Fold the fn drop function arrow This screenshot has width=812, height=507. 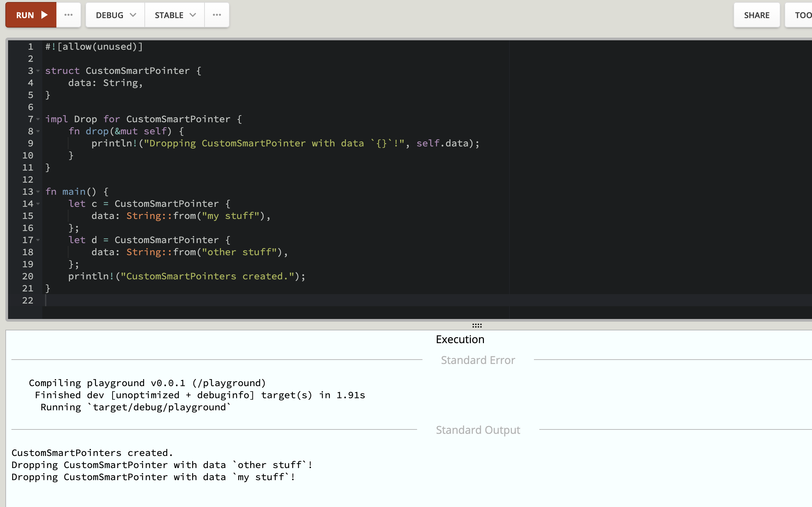[38, 131]
